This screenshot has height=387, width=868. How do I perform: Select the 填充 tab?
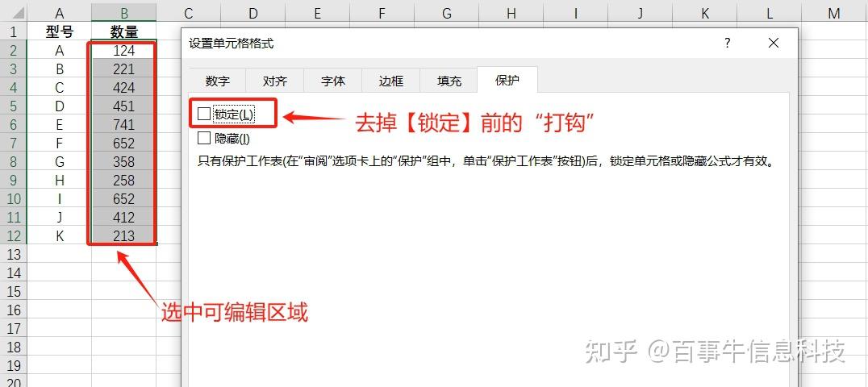click(x=449, y=81)
